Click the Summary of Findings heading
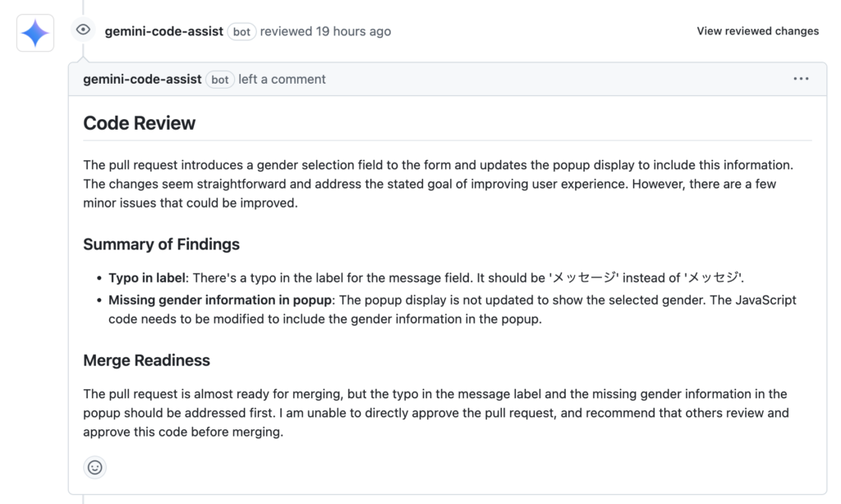 pos(160,245)
